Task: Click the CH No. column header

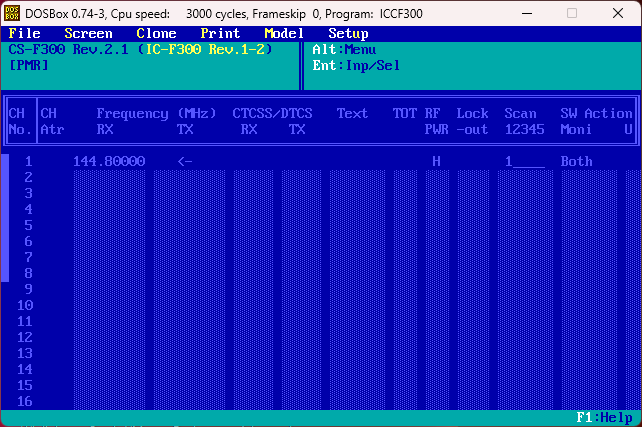Action: click(20, 121)
